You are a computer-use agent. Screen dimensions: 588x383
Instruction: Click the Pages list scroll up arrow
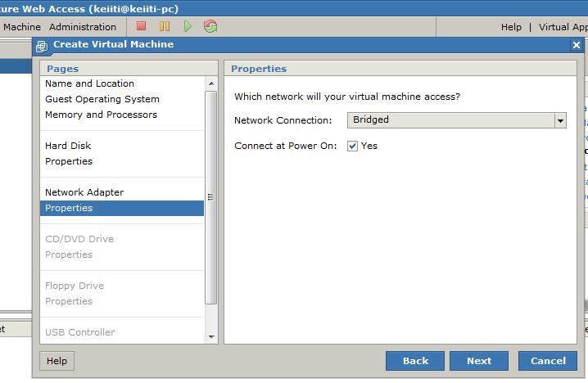pyautogui.click(x=211, y=83)
